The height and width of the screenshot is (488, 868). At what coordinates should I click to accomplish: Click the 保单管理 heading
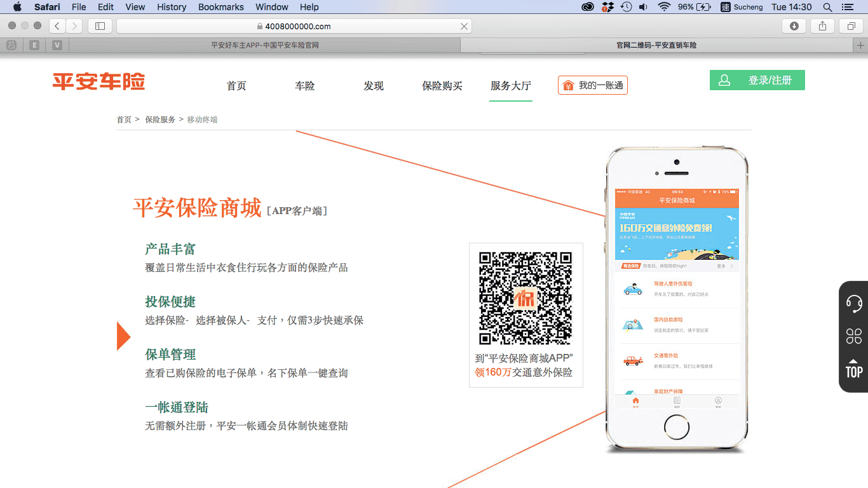(x=170, y=355)
